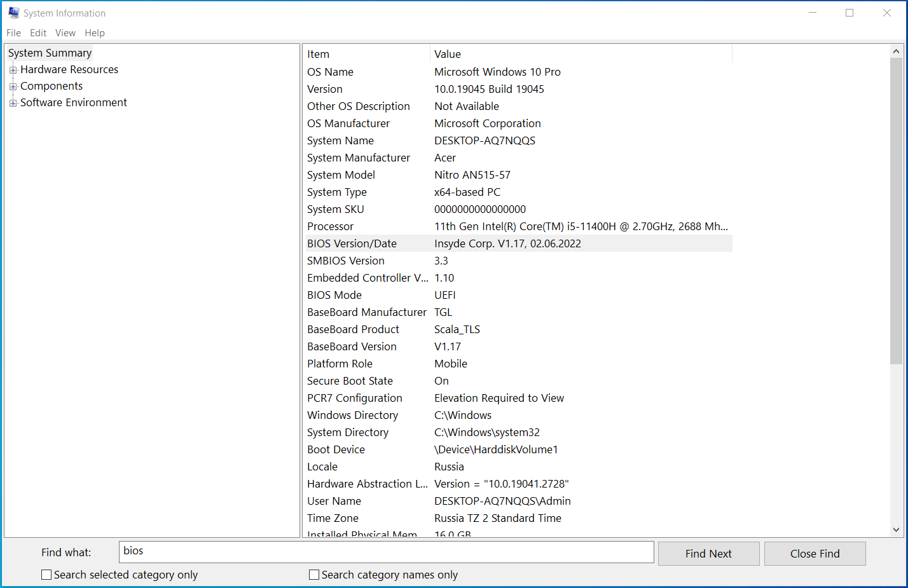Open the View menu
908x588 pixels.
point(65,33)
